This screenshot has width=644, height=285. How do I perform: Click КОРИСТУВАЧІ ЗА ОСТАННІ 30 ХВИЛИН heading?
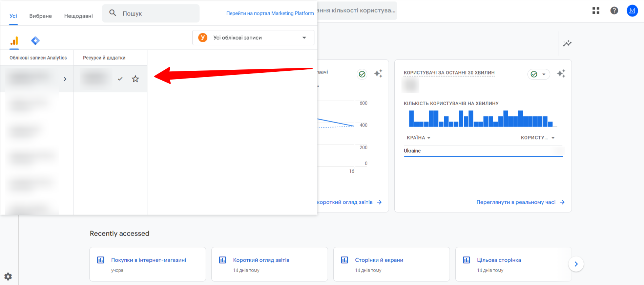pyautogui.click(x=449, y=73)
